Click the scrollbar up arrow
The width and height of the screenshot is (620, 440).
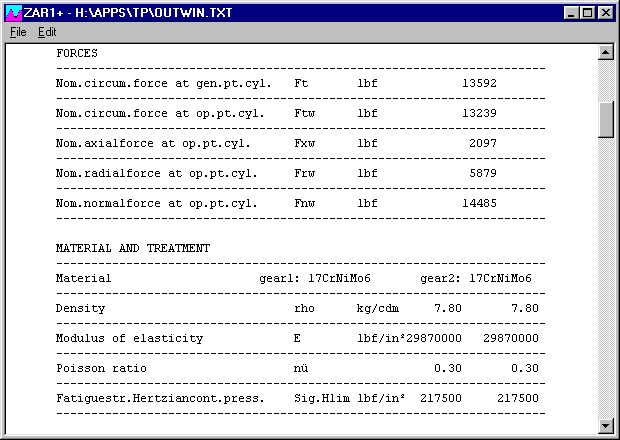(x=605, y=51)
